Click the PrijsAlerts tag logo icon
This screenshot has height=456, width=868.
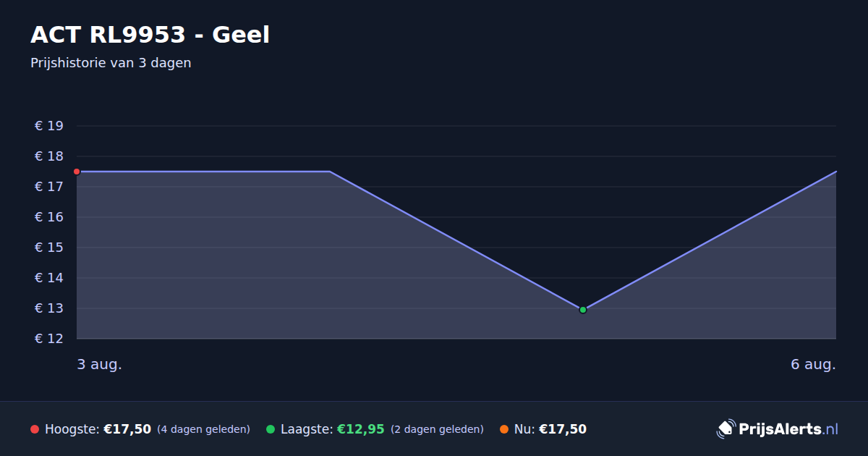coord(726,429)
